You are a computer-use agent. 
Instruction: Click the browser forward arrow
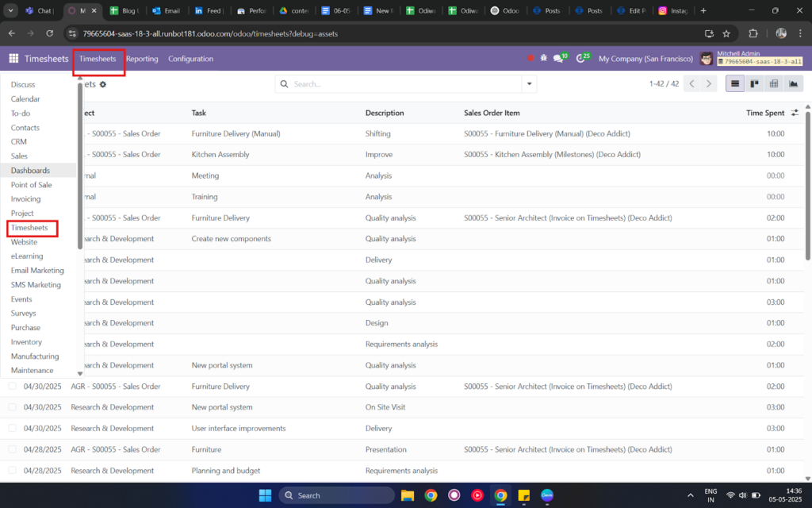tap(31, 33)
